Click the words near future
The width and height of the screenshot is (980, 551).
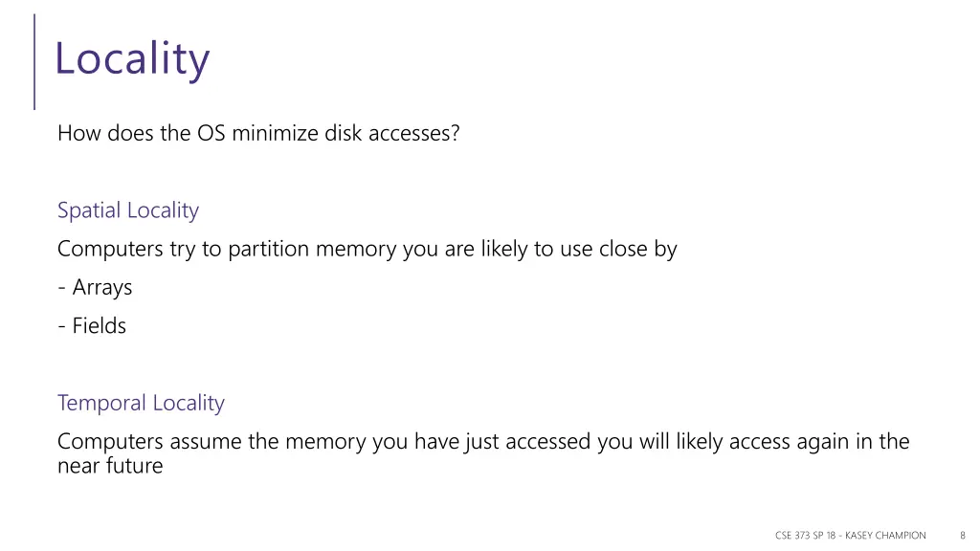tap(110, 466)
